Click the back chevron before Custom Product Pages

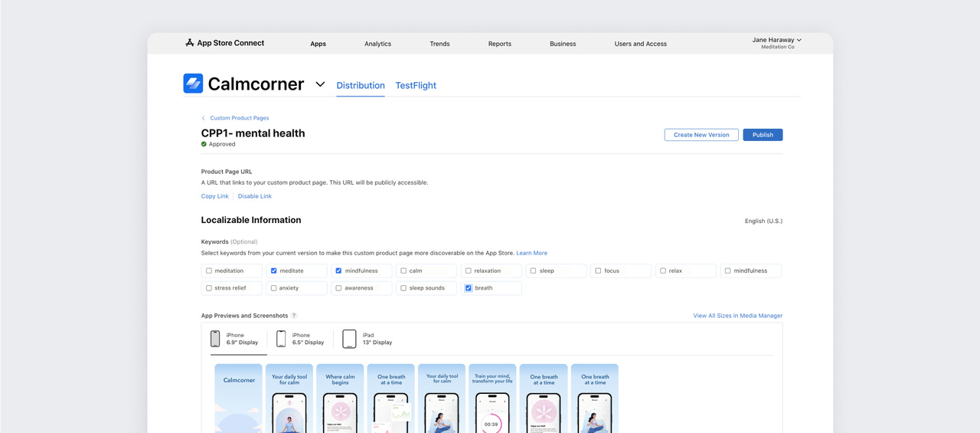204,118
